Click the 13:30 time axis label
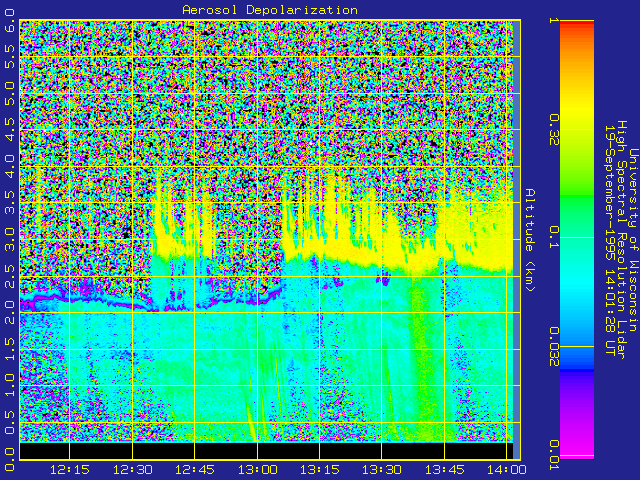Image resolution: width=640 pixels, height=480 pixels. pyautogui.click(x=382, y=470)
